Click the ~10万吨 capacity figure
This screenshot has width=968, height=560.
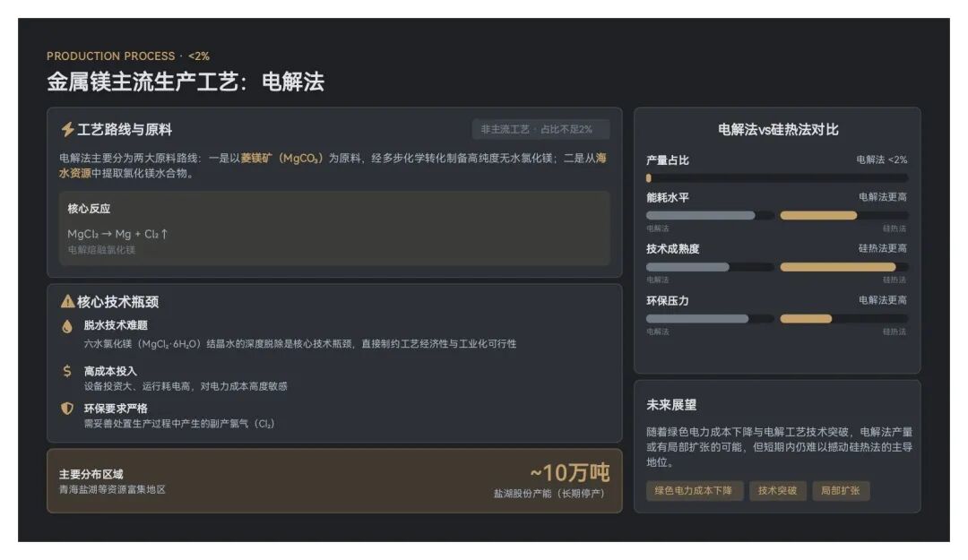568,472
